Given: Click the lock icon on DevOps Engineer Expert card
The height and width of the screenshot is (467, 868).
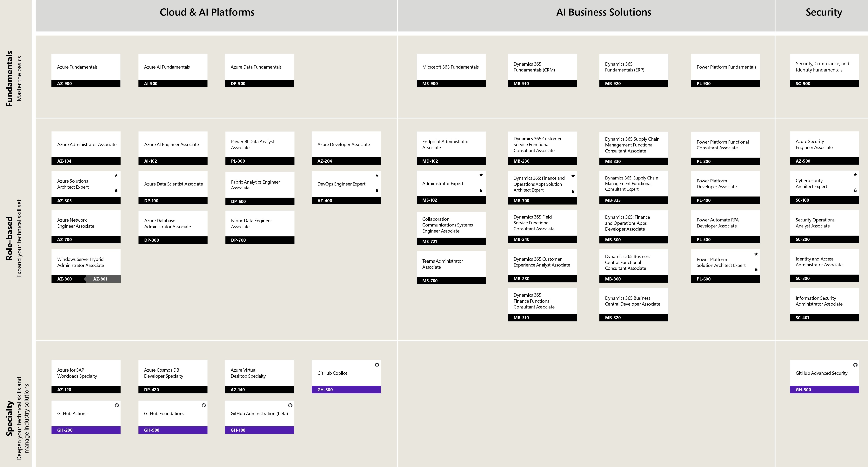Looking at the screenshot, I should point(377,191).
